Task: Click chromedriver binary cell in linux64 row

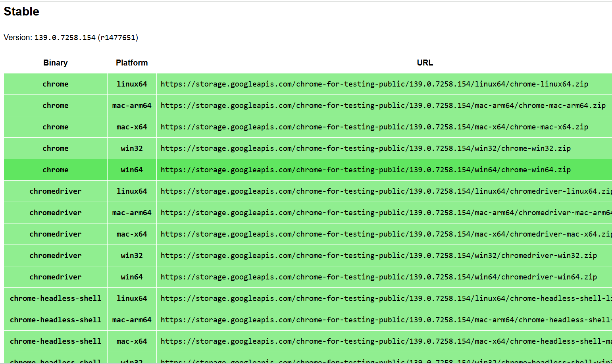Action: (56, 191)
